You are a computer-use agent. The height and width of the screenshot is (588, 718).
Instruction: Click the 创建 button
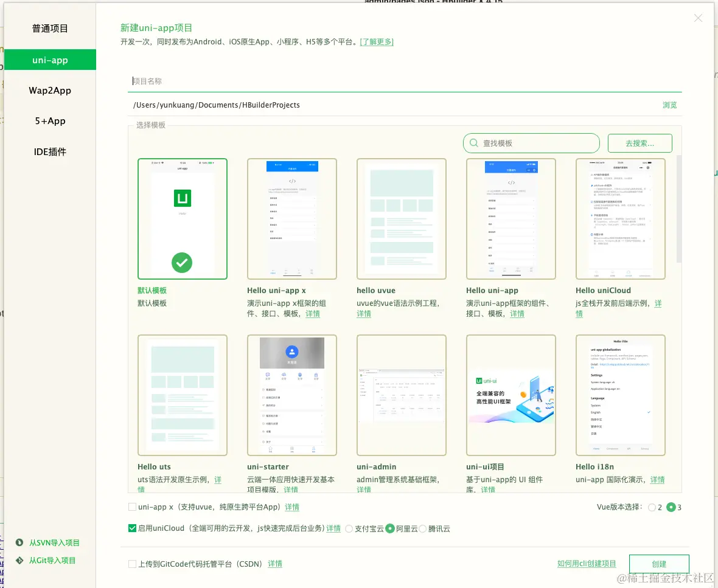(659, 564)
